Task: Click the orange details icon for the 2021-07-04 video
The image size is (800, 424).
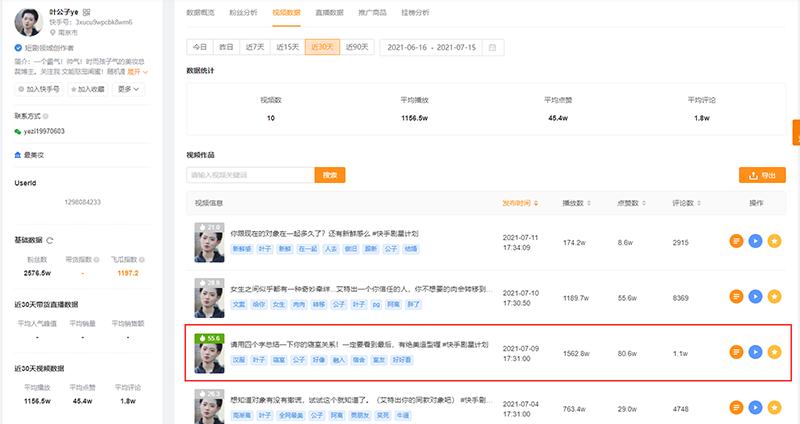Action: 736,407
